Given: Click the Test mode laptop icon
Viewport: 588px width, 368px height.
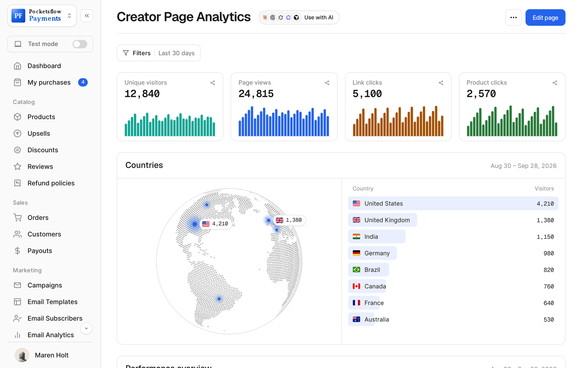Looking at the screenshot, I should [18, 44].
